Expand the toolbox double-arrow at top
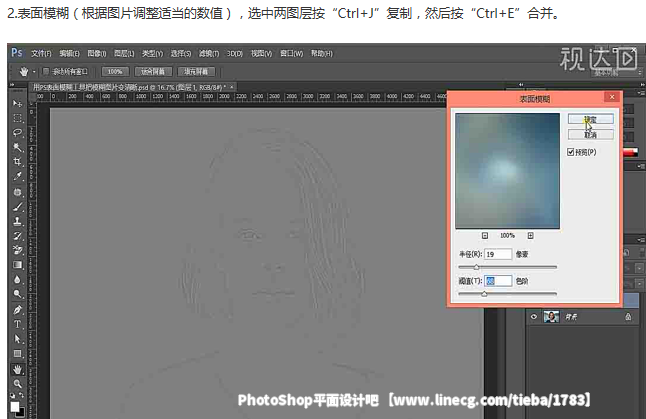This screenshot has width=646, height=419. point(12,84)
